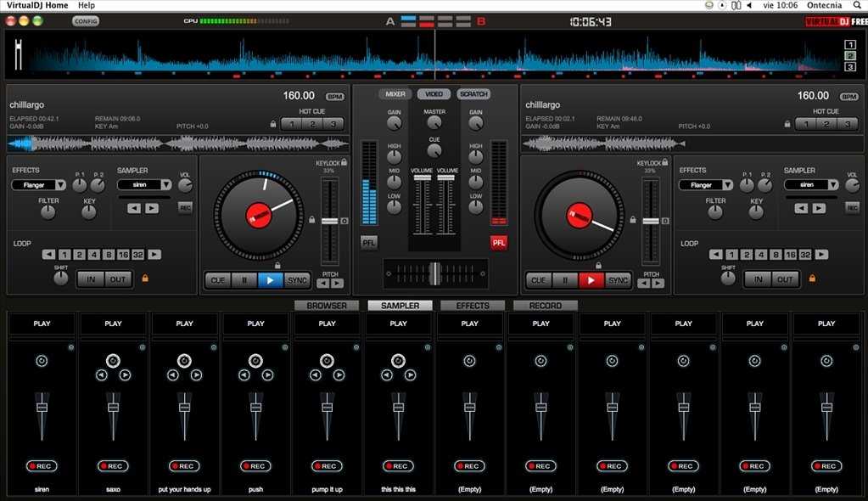Switch to the VIDEO panel

coord(434,94)
